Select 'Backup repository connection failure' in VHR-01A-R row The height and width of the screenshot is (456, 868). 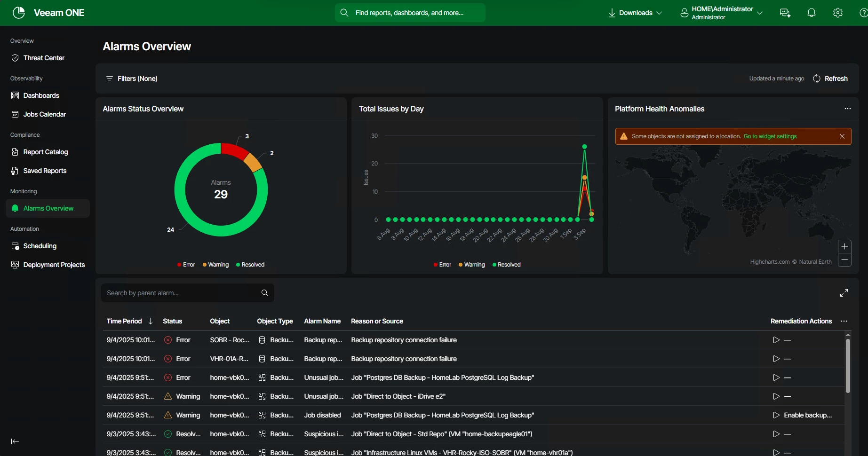tap(404, 359)
